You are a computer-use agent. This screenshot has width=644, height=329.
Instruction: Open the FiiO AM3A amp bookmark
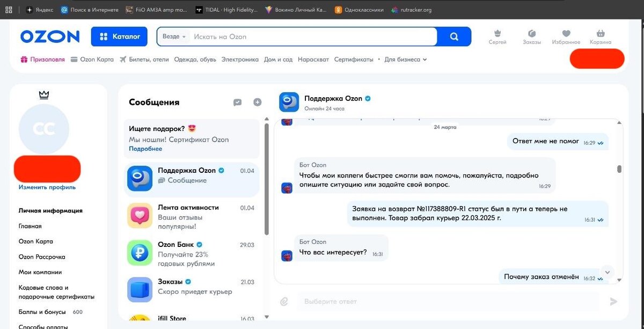(157, 10)
